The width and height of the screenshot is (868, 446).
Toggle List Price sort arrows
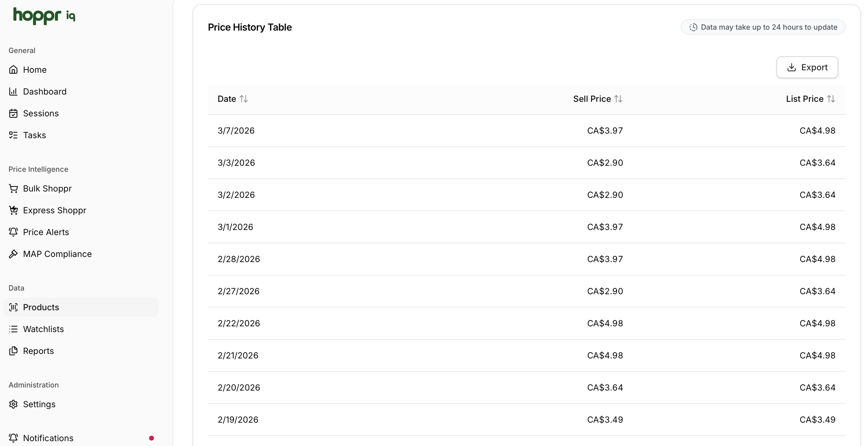pos(831,99)
